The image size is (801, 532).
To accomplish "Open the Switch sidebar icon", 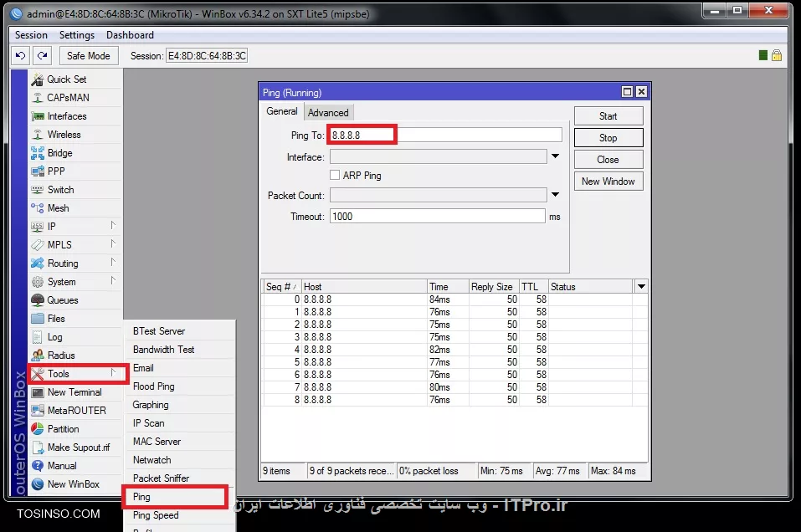I will [38, 190].
